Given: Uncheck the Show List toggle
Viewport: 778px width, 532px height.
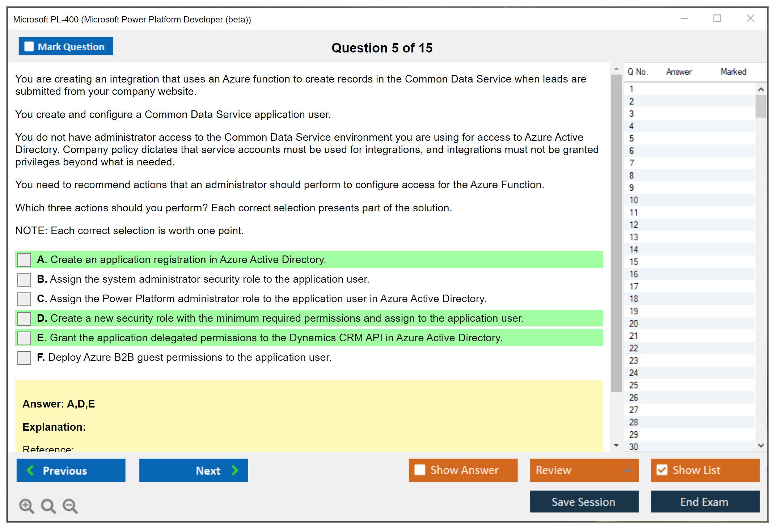Looking at the screenshot, I should (x=662, y=470).
